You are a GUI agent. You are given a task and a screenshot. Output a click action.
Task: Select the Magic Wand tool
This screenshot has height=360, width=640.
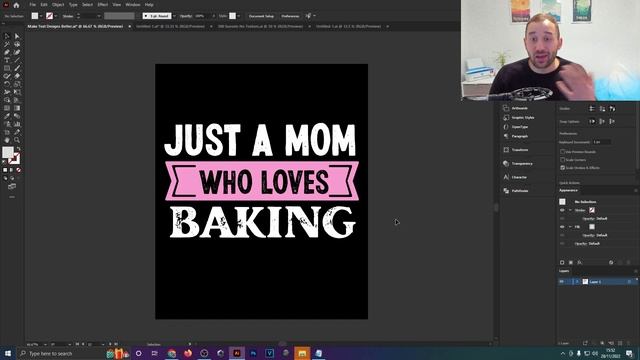click(x=7, y=44)
